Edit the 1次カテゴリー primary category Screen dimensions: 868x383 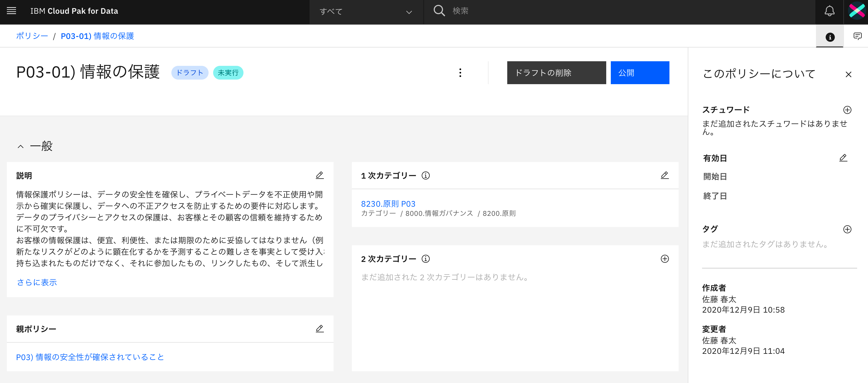click(x=665, y=175)
